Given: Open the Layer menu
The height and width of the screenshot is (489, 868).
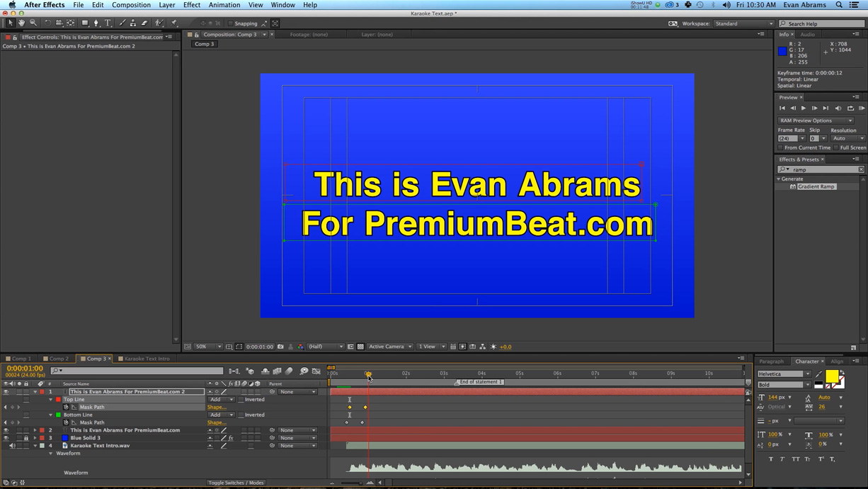Looking at the screenshot, I should coord(167,5).
